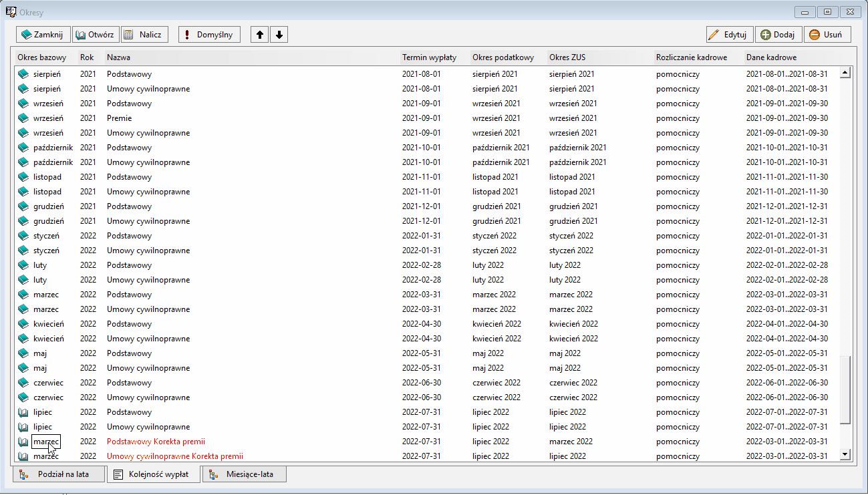Click book icon of wrzesień Premie row

coord(23,118)
